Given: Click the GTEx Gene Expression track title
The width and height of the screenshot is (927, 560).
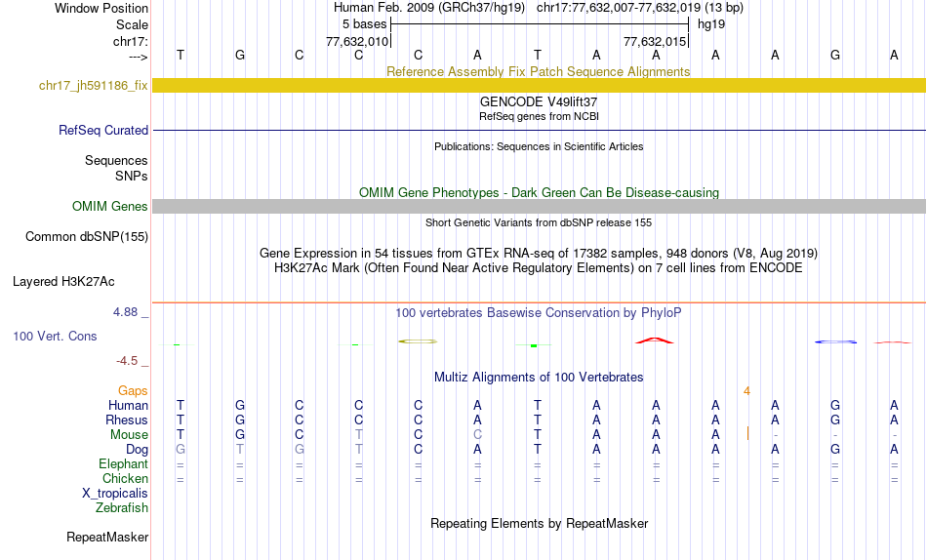Looking at the screenshot, I should [539, 253].
